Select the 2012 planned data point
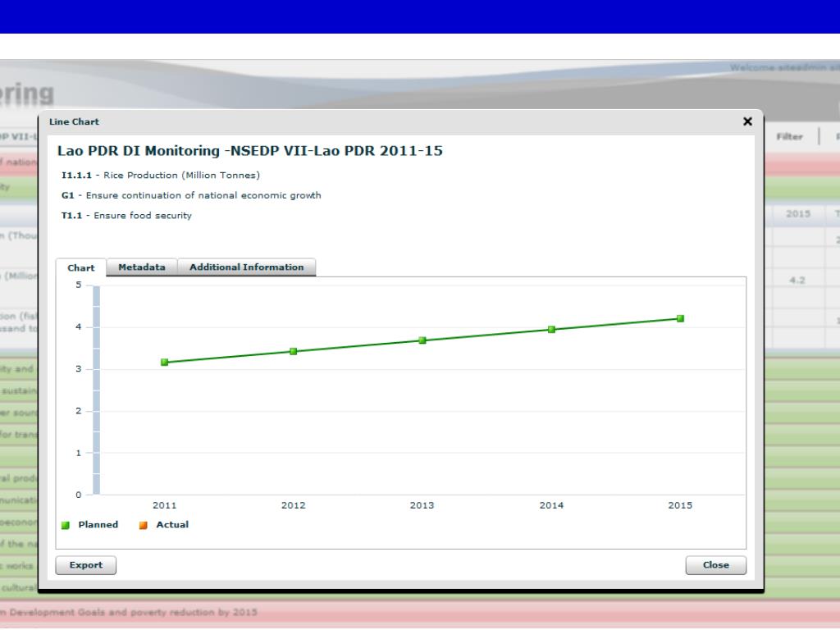Viewport: 840px width, 630px height. click(x=294, y=351)
